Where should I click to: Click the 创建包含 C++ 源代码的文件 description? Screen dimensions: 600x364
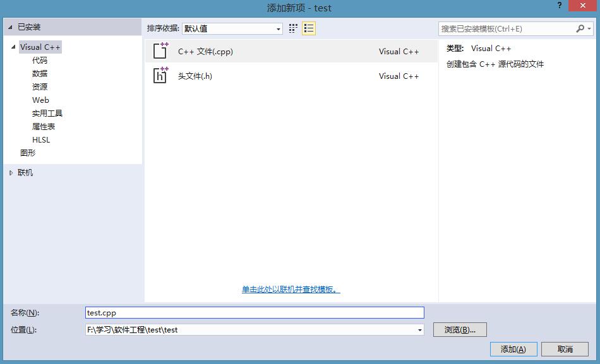pos(495,64)
